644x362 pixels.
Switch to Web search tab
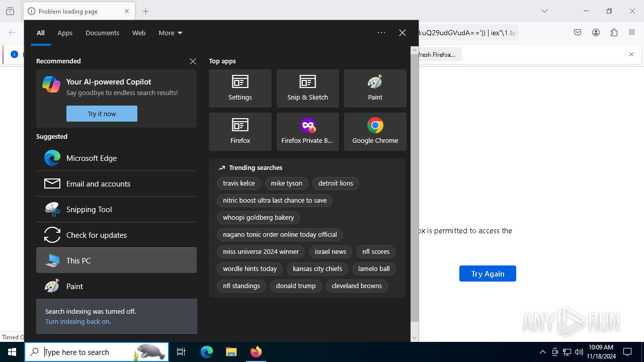click(x=139, y=33)
